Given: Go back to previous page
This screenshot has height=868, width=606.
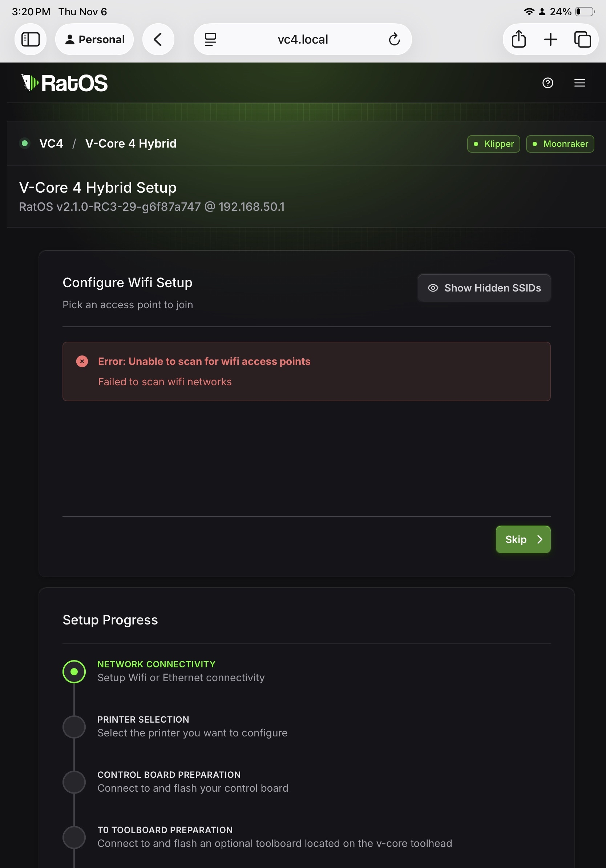Looking at the screenshot, I should 158,39.
